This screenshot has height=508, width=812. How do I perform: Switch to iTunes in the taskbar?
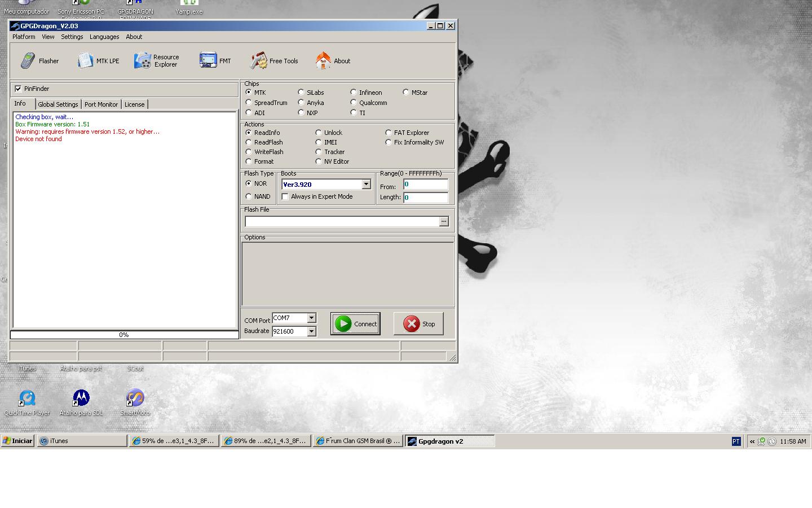pyautogui.click(x=82, y=441)
